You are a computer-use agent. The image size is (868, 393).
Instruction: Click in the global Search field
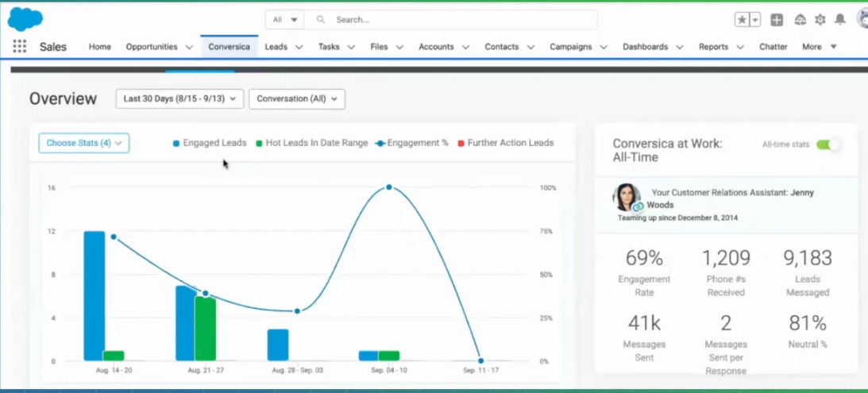coord(450,19)
